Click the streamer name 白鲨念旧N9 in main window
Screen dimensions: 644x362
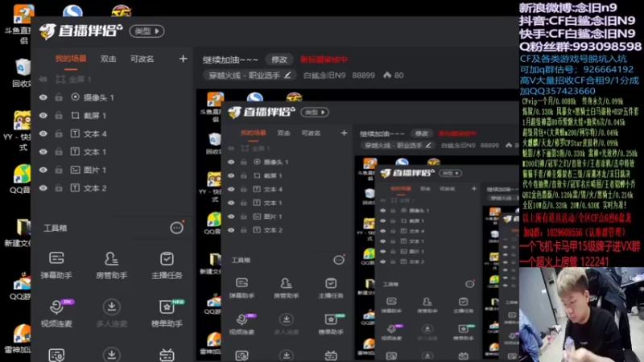coord(324,75)
